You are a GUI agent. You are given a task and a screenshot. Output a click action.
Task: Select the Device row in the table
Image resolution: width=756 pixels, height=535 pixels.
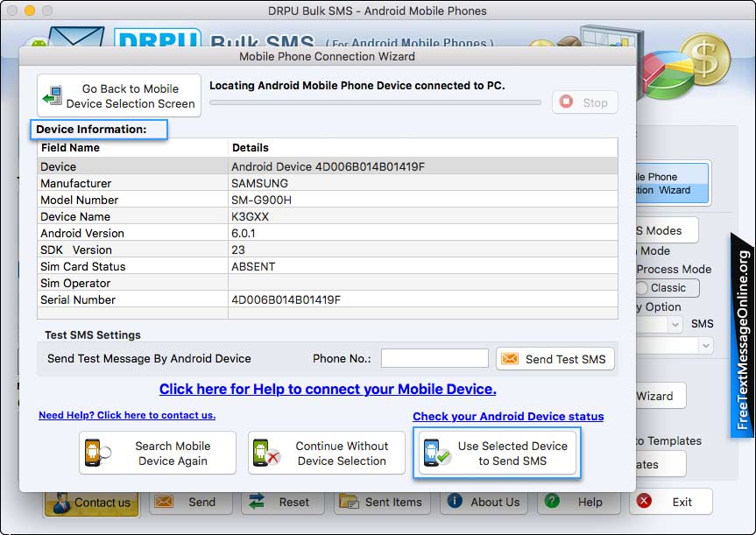pos(328,166)
